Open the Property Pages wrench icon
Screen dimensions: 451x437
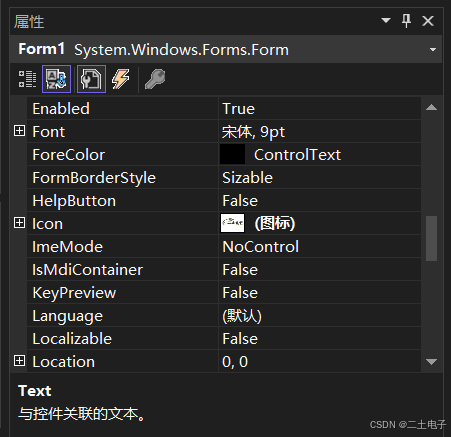click(155, 79)
